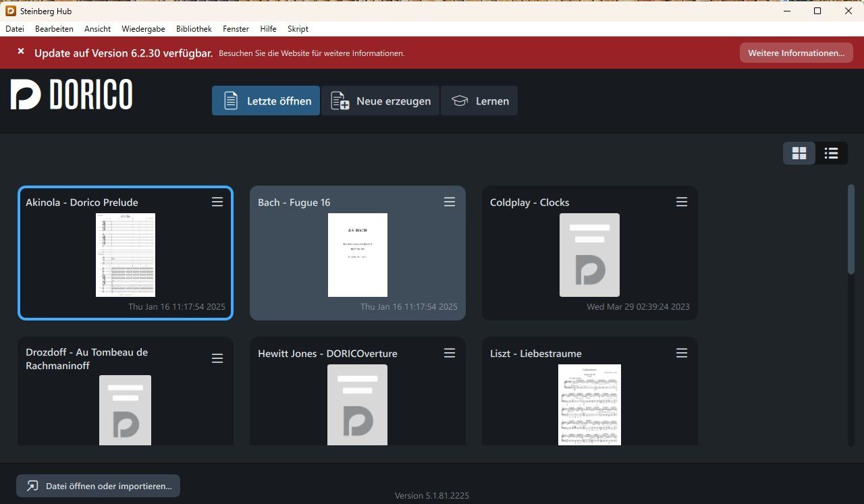864x504 pixels.
Task: Open hamburger menu on Coldplay - Clocks
Action: click(682, 202)
